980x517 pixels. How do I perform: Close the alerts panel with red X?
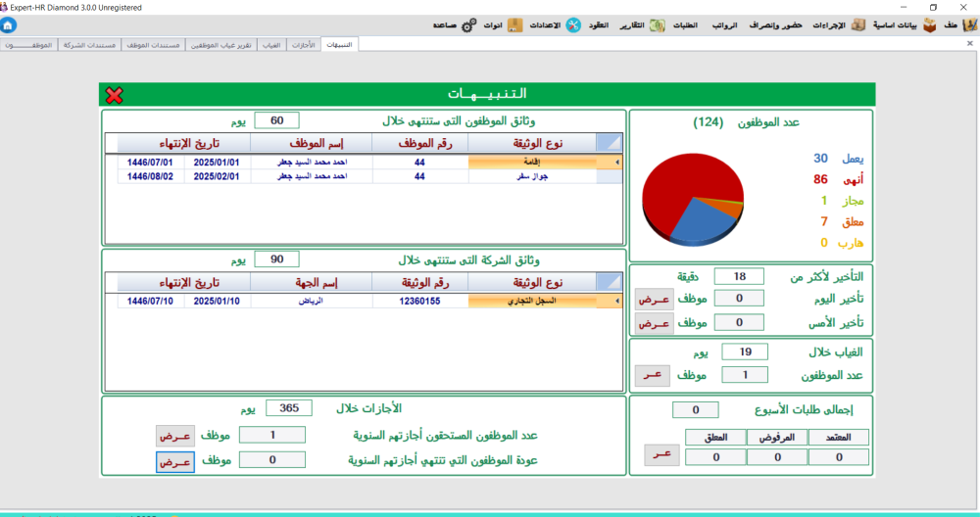[x=114, y=95]
